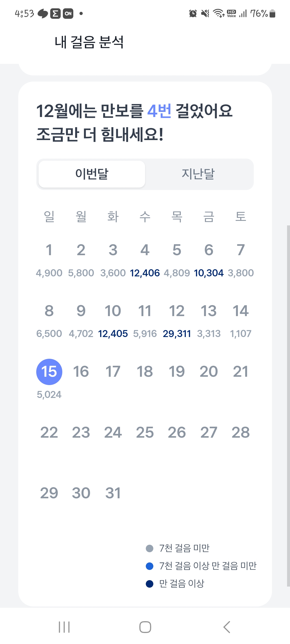Switch to the 이번달 tab

92,174
